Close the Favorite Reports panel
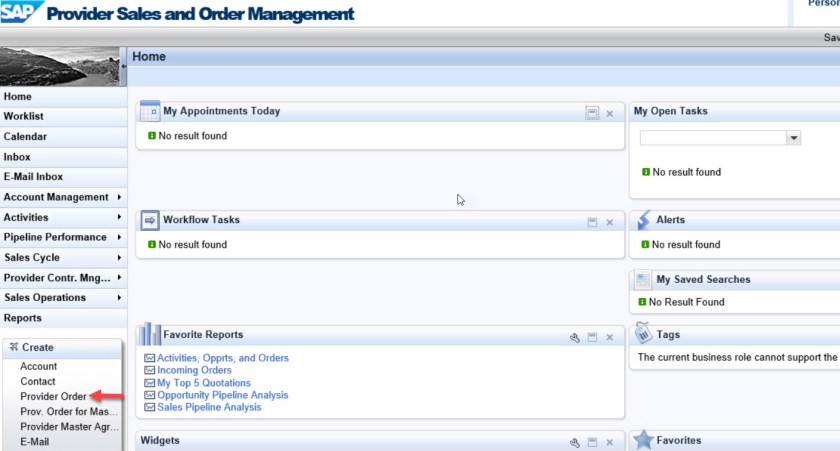 610,337
